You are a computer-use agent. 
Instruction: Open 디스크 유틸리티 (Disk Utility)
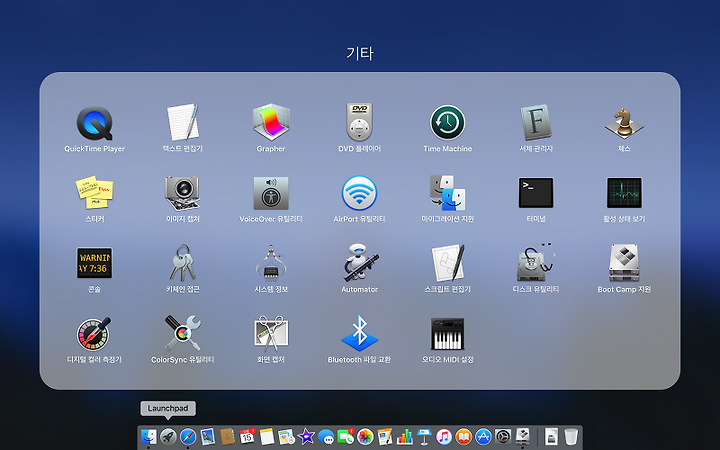tap(536, 263)
